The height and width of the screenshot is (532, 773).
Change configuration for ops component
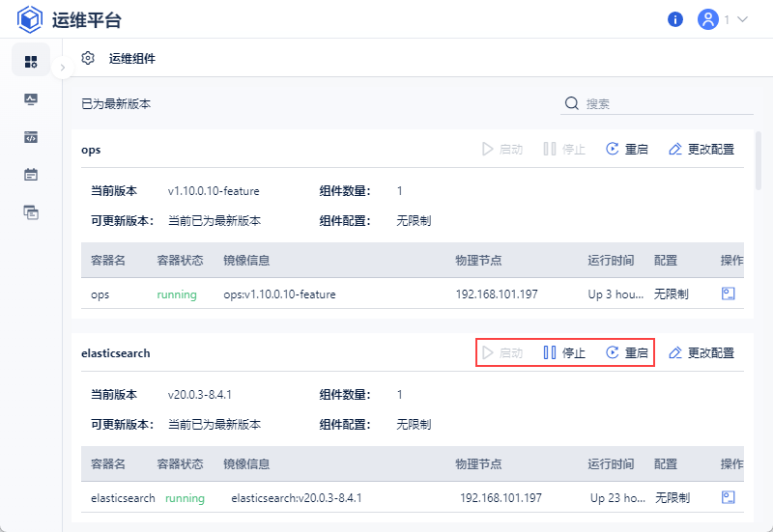(701, 149)
